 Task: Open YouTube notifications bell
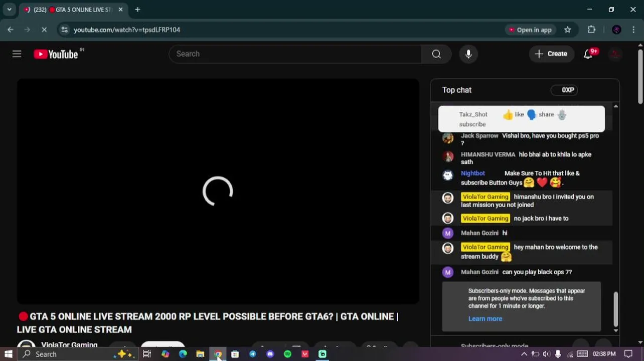588,54
